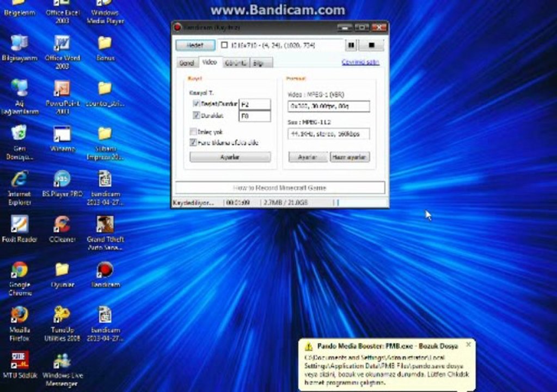Select Ağ Bağlantılarım desktop icon
Image resolution: width=557 pixels, height=392 pixels.
(19, 88)
